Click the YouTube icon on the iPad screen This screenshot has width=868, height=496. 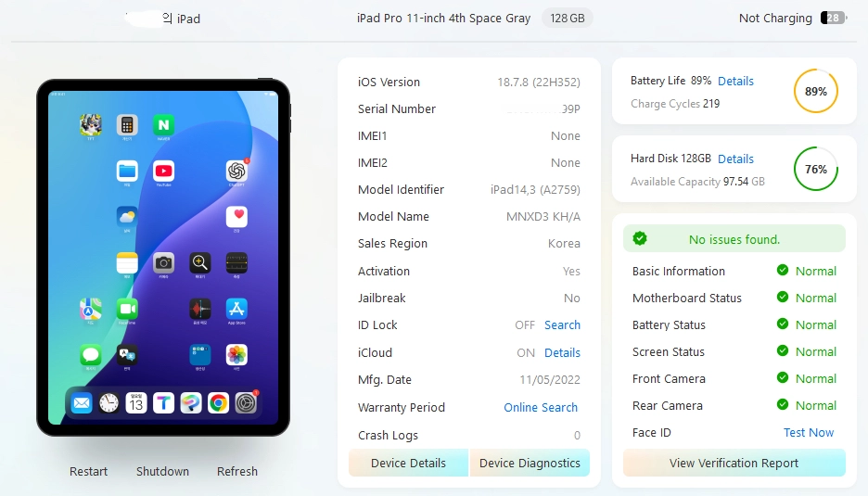[163, 172]
